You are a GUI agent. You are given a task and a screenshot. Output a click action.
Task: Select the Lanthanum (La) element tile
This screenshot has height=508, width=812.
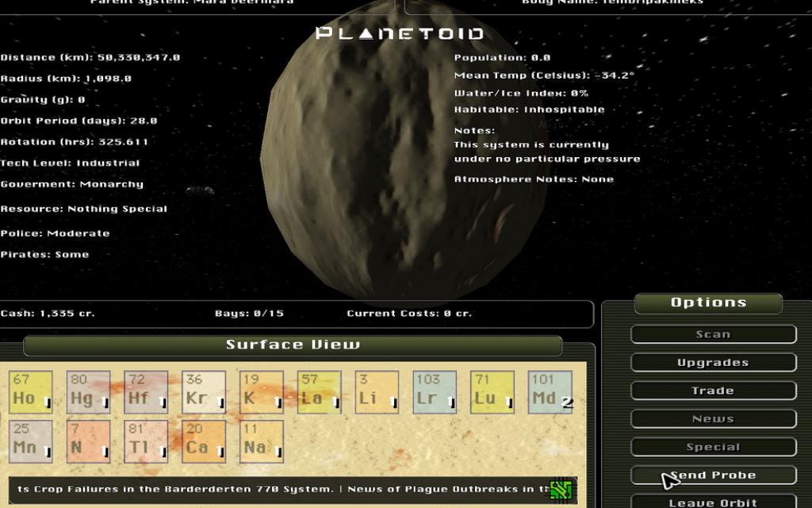pyautogui.click(x=320, y=392)
